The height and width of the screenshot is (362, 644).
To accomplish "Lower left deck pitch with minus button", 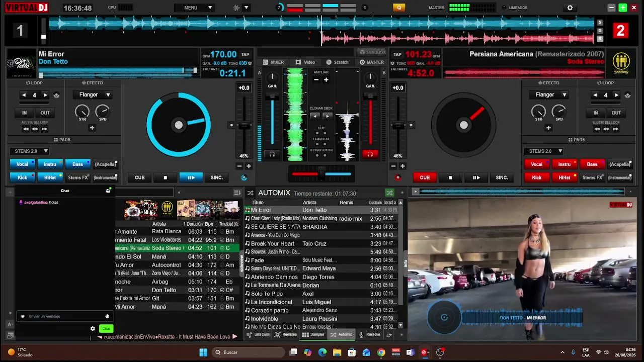I will tap(239, 166).
